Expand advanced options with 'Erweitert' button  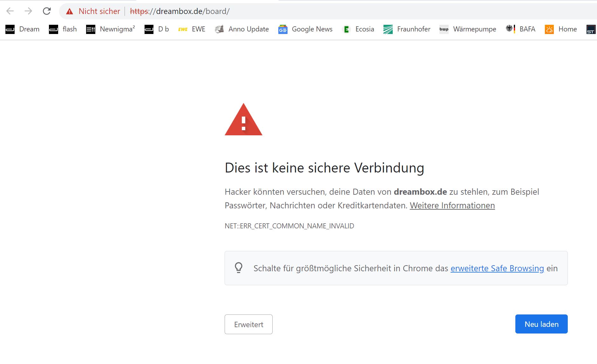pos(248,324)
